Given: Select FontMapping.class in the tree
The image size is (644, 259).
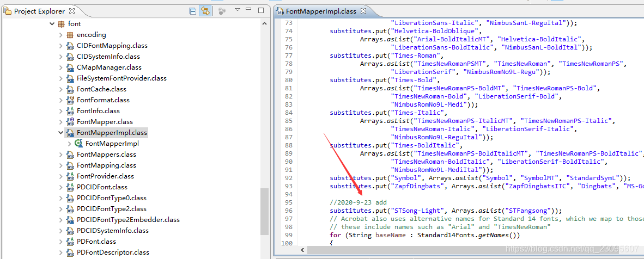Looking at the screenshot, I should [106, 165].
